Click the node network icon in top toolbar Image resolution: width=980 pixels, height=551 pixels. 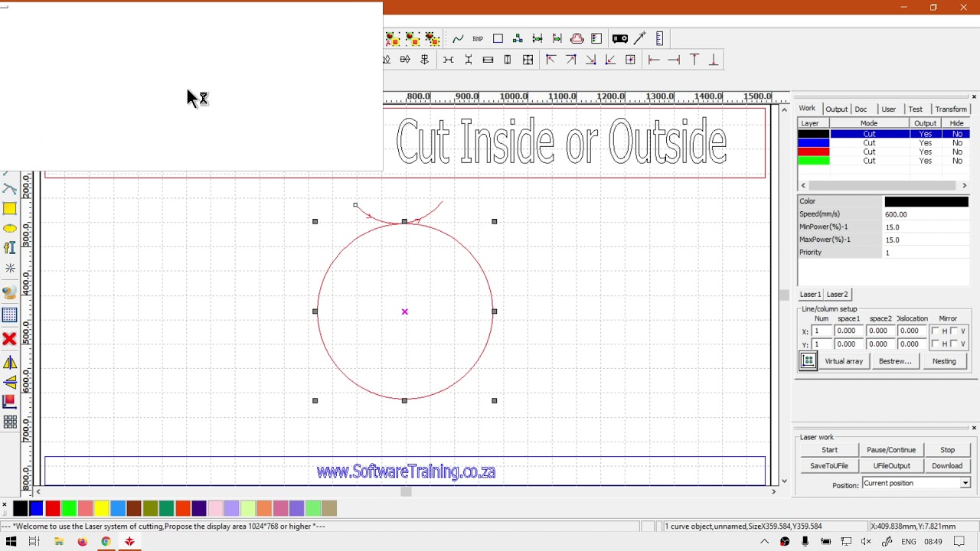pyautogui.click(x=518, y=38)
